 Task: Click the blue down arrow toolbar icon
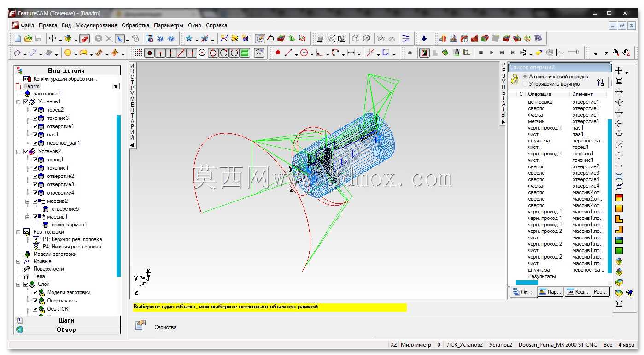(424, 38)
